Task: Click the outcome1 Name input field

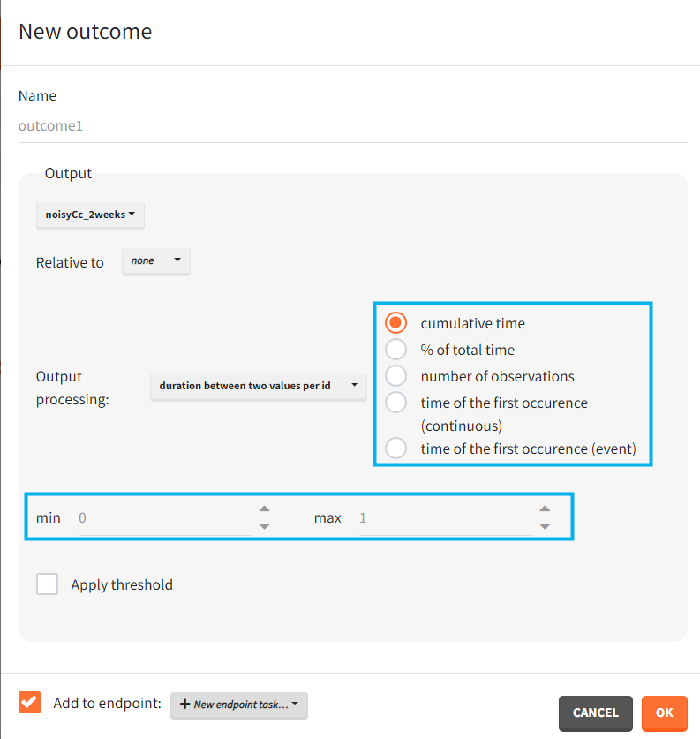Action: point(352,126)
